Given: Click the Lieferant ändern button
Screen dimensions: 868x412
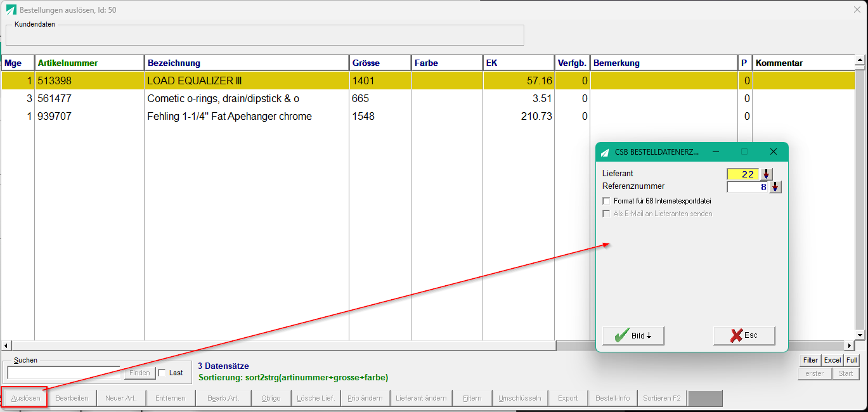Looking at the screenshot, I should (x=421, y=398).
